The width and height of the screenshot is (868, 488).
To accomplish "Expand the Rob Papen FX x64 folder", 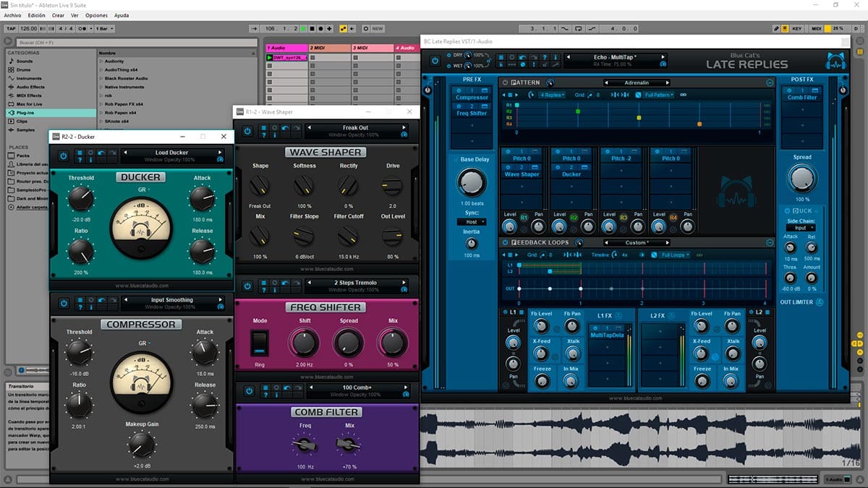I will [x=100, y=104].
